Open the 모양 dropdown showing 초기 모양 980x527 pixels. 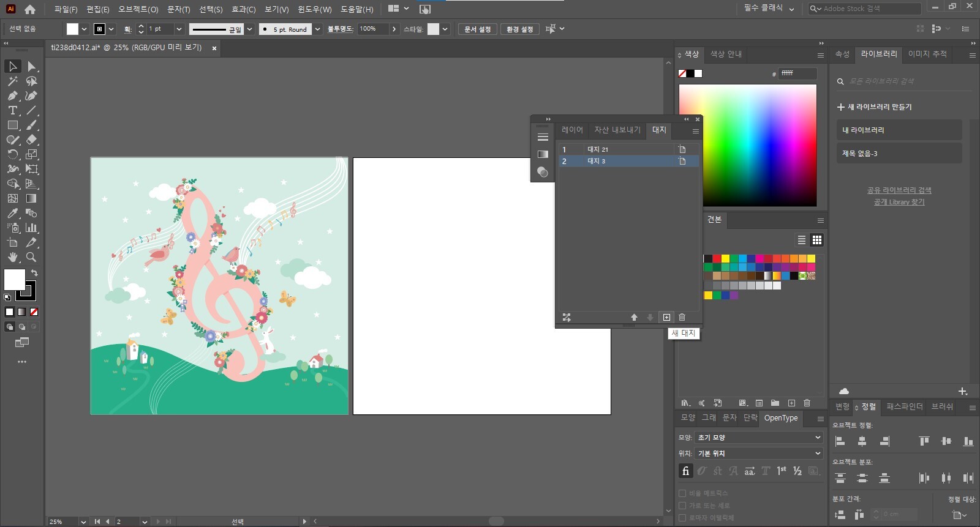[x=758, y=438]
